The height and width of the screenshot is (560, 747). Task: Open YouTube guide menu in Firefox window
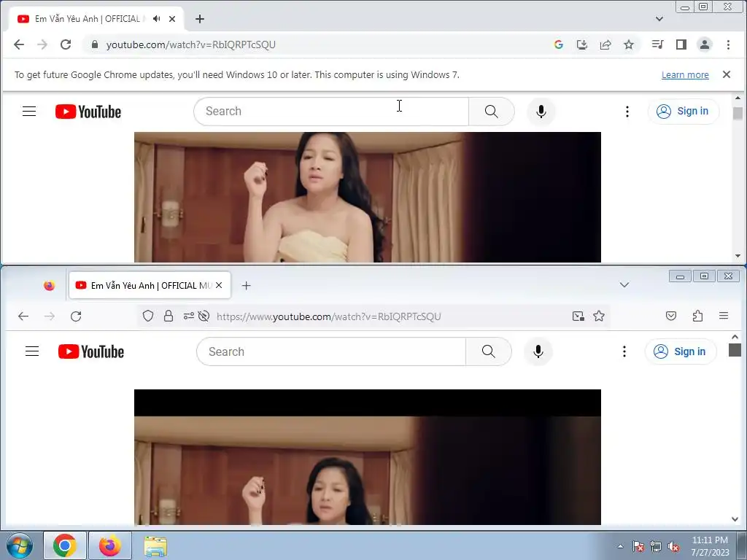coord(32,351)
